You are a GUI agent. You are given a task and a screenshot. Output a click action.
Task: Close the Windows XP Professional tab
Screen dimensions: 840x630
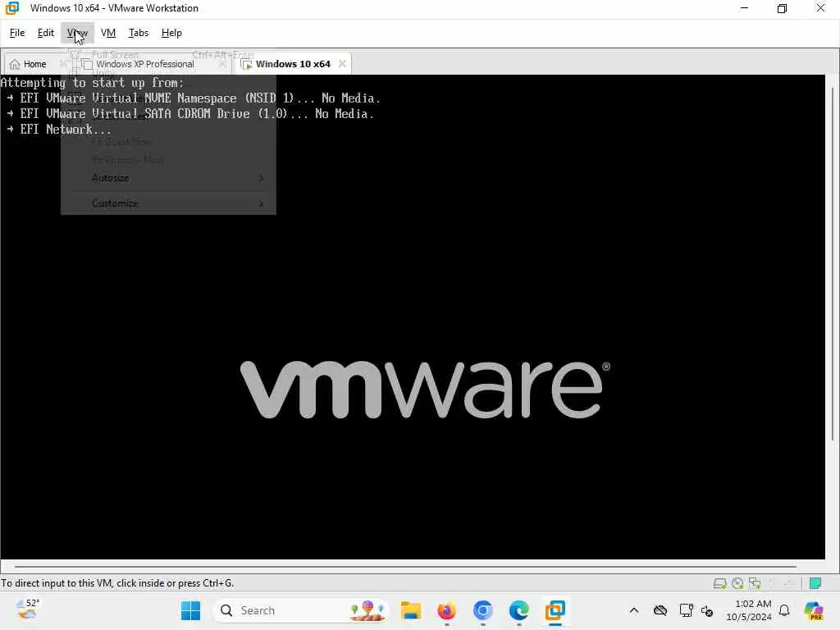(222, 64)
